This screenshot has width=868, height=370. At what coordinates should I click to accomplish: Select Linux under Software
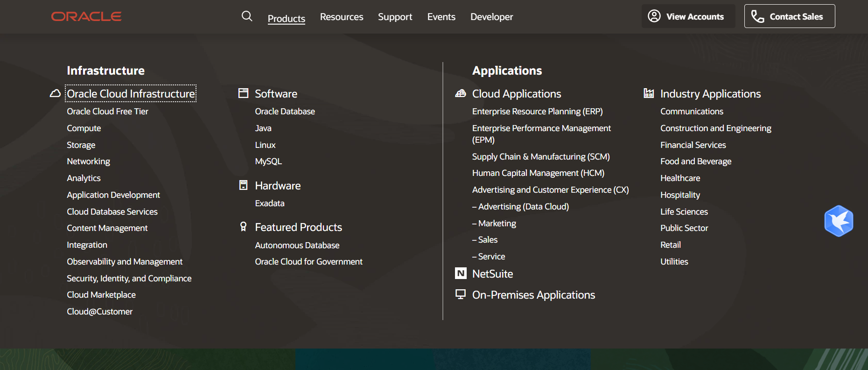[265, 145]
